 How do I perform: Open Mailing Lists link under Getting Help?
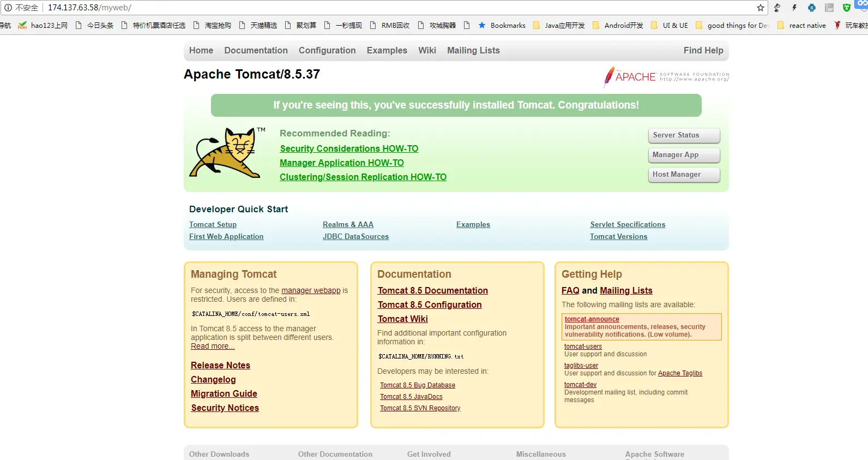click(x=626, y=290)
